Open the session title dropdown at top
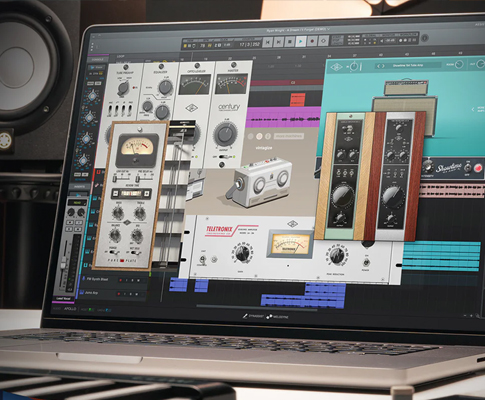Viewport: 485px width, 400px height. point(298,30)
